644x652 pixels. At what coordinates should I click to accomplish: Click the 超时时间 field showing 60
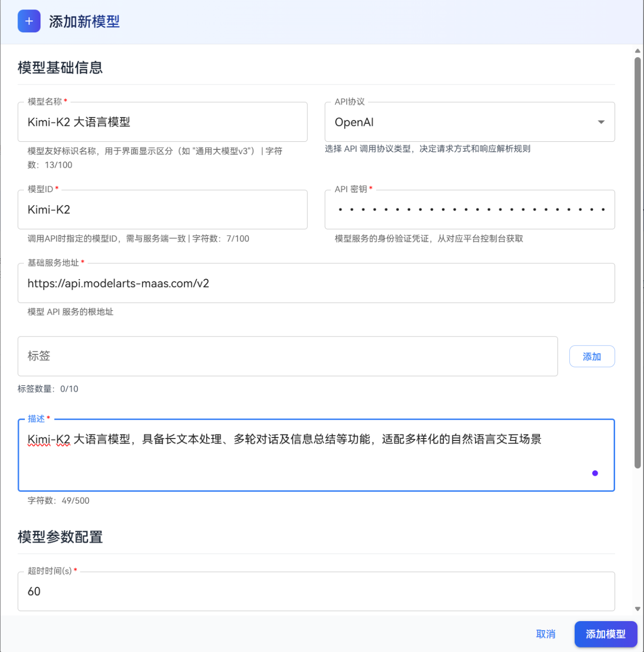[x=316, y=591]
